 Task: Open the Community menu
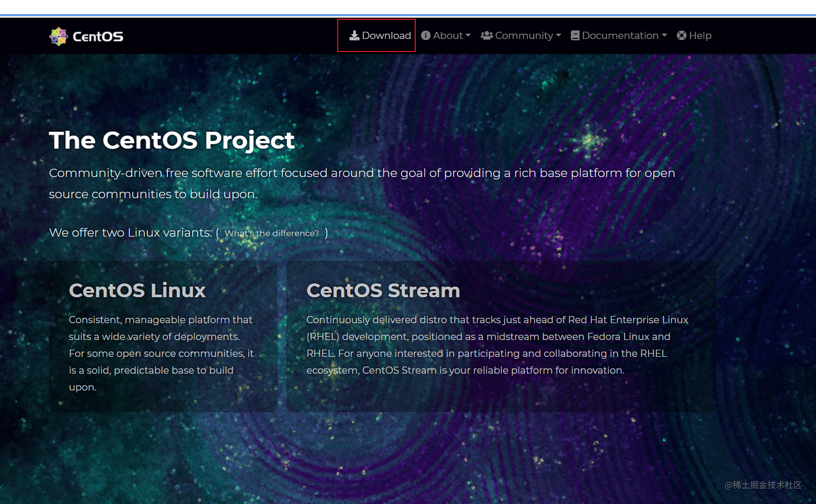(x=521, y=36)
